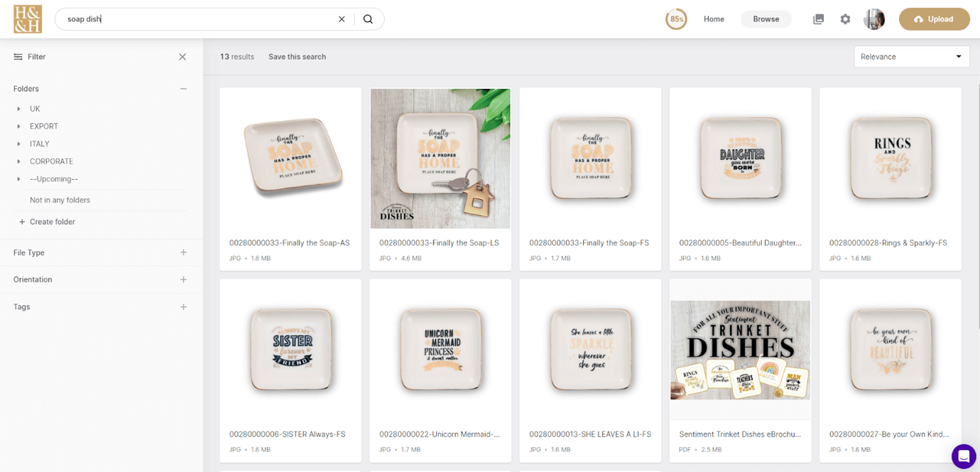Select the --Upcoming-- folder label

point(54,179)
